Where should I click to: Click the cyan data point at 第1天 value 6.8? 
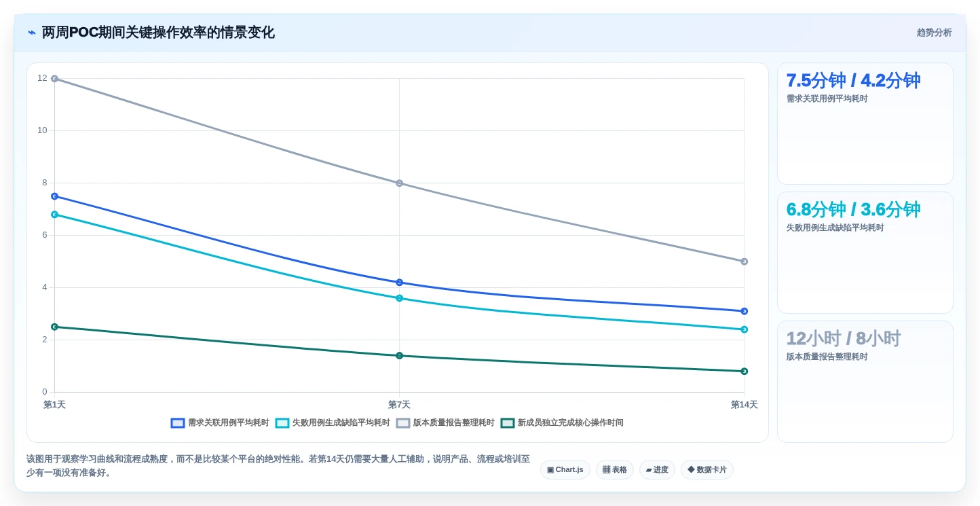point(55,215)
